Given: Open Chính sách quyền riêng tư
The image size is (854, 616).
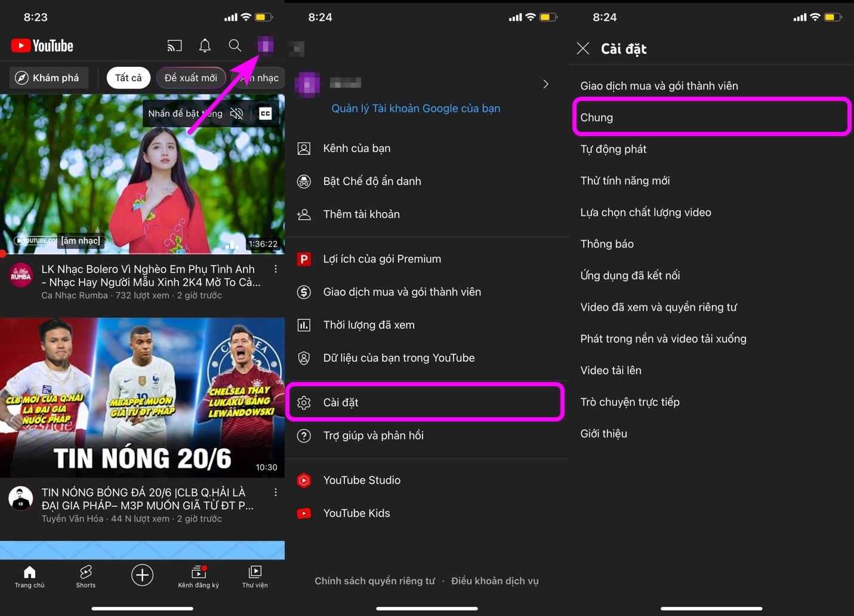Looking at the screenshot, I should (x=375, y=580).
